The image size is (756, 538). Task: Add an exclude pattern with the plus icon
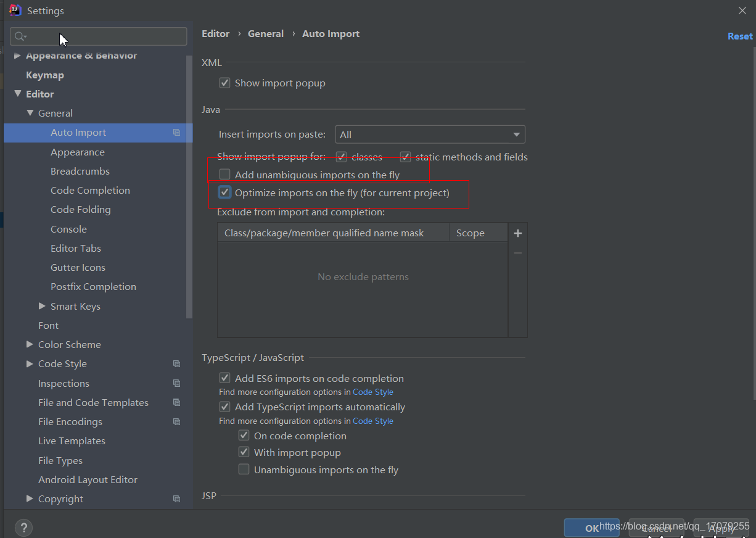point(518,233)
